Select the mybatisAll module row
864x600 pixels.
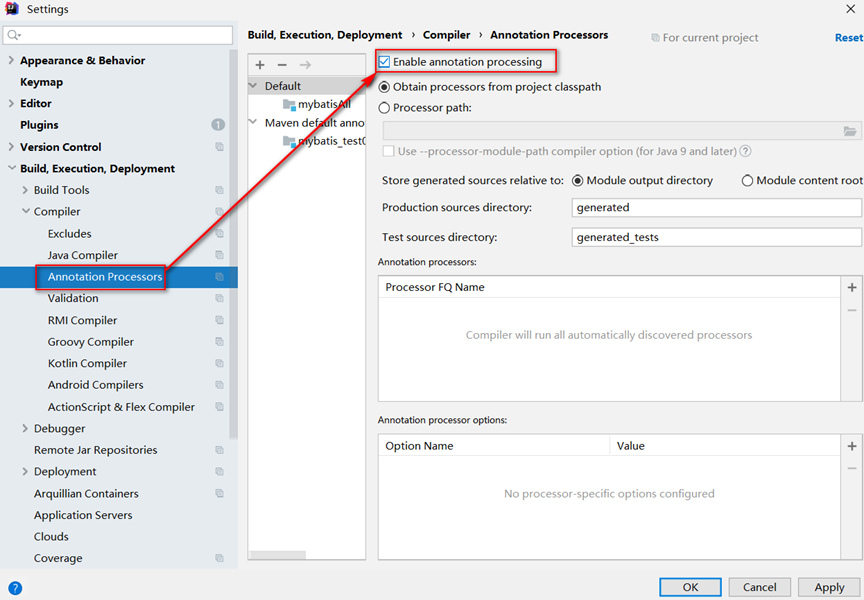pyautogui.click(x=307, y=104)
